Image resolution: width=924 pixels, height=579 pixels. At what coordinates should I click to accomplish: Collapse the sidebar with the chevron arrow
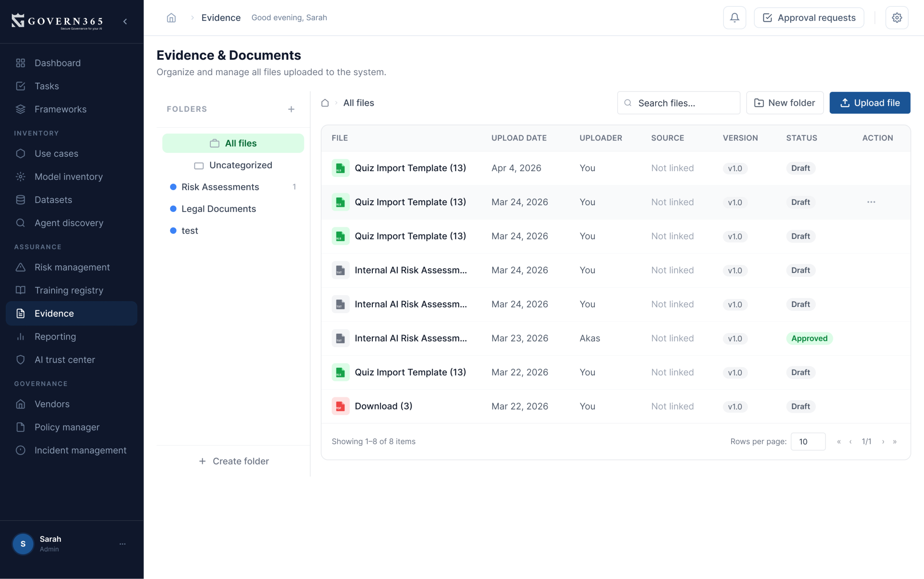click(125, 21)
